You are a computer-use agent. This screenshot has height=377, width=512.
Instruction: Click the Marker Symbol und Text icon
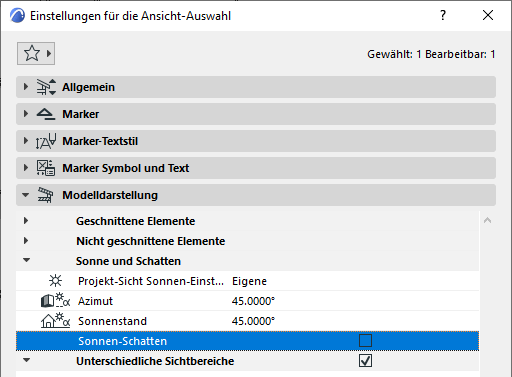pyautogui.click(x=46, y=168)
